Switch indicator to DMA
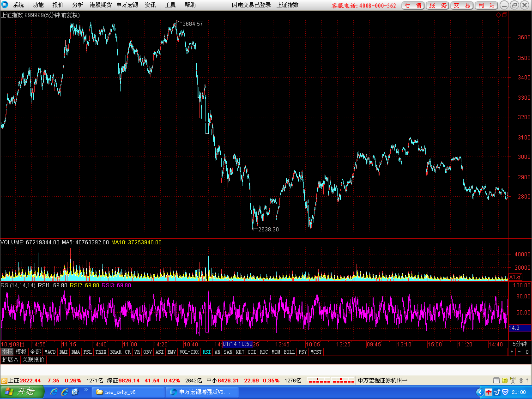 pyautogui.click(x=76, y=352)
